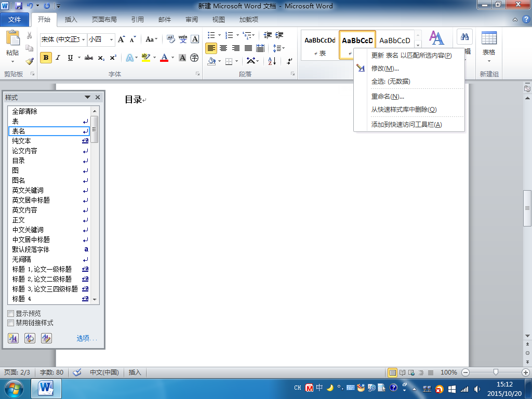Image resolution: width=532 pixels, height=399 pixels.
Task: Enable 显示预览 checkbox
Action: click(x=11, y=313)
